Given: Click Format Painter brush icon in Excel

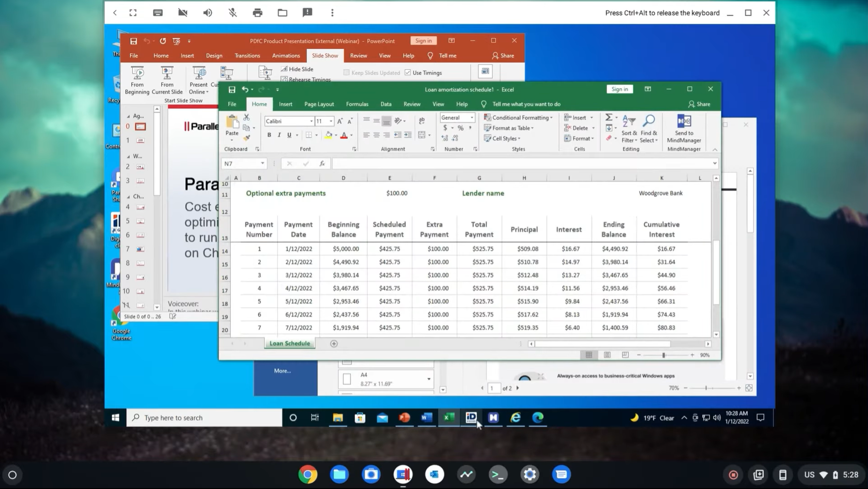Looking at the screenshot, I should point(247,138).
